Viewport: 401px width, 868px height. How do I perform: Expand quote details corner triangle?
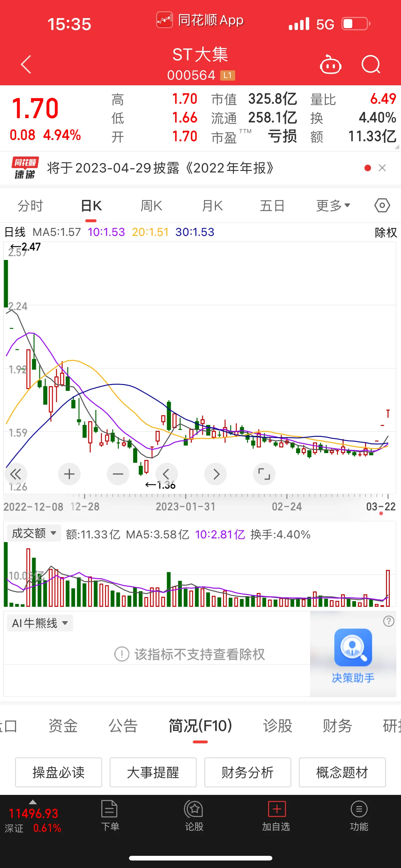(397, 147)
